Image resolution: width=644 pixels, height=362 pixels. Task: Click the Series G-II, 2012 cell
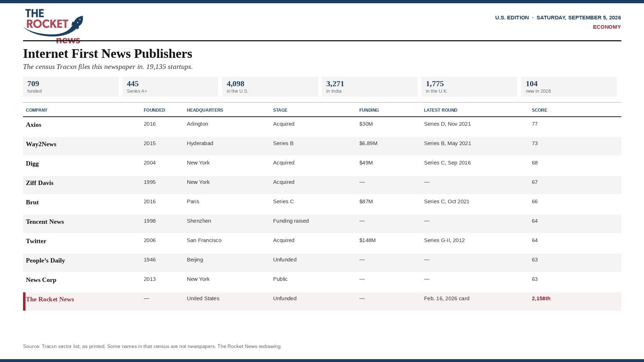[x=444, y=240]
